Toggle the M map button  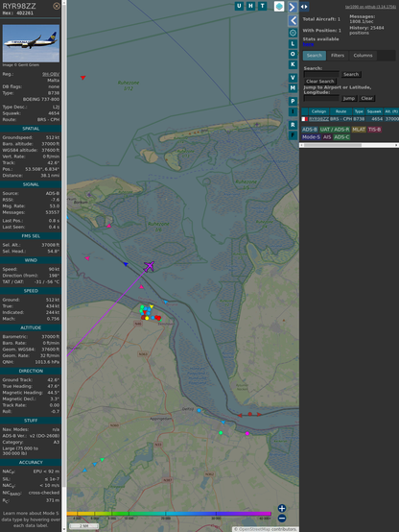293,88
